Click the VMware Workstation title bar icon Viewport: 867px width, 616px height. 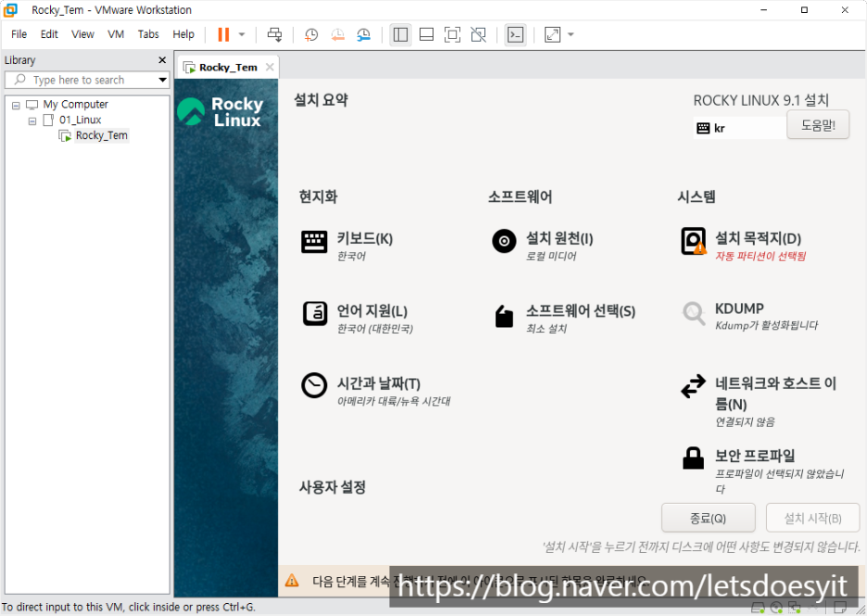point(10,10)
